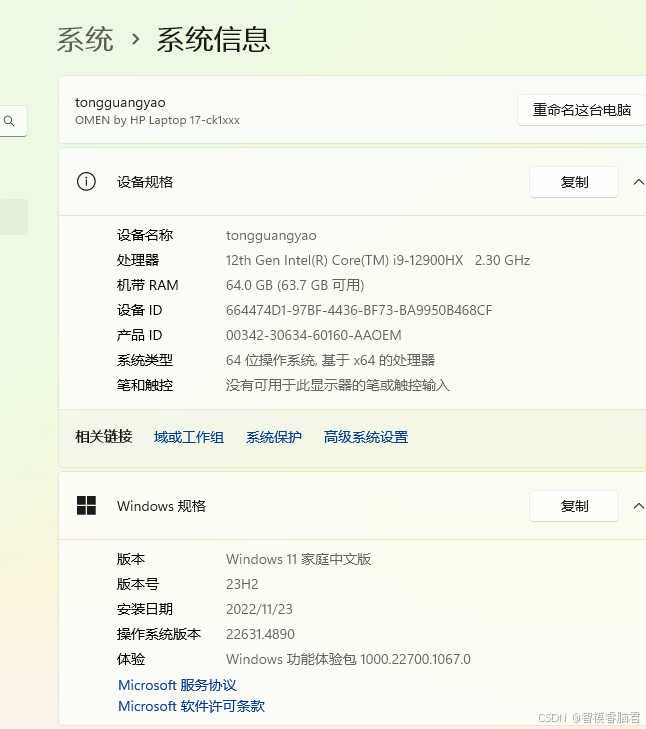Image resolution: width=646 pixels, height=729 pixels.
Task: Collapse the 设备规格 section chevron
Action: (x=639, y=182)
